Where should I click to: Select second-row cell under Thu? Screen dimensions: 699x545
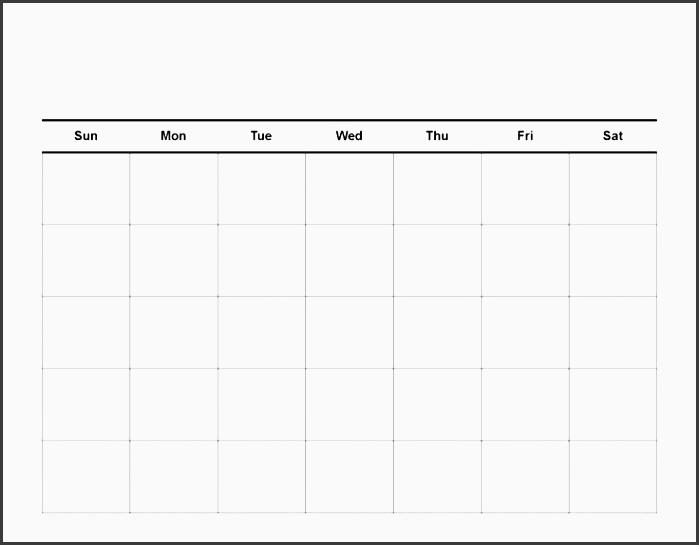point(437,260)
